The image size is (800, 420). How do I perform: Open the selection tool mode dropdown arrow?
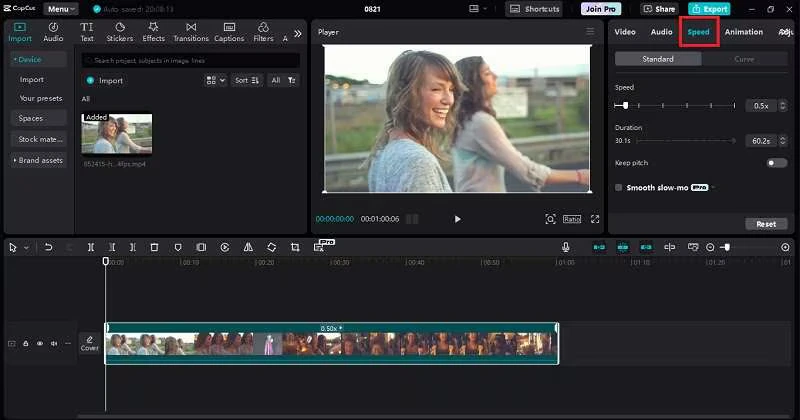click(x=26, y=248)
